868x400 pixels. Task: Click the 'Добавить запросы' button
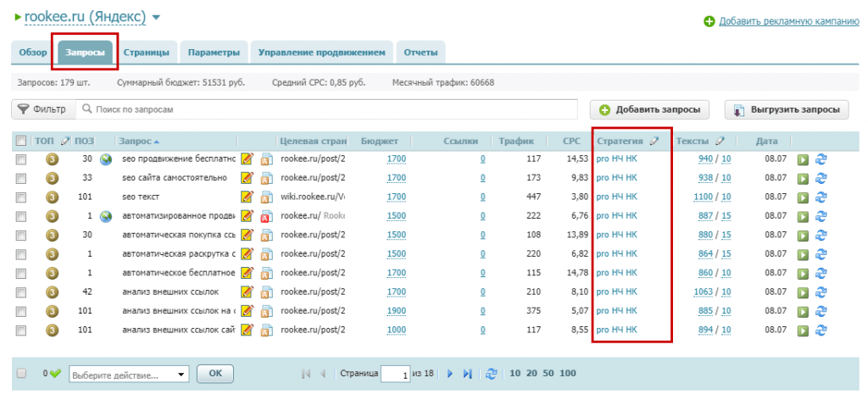(x=650, y=109)
